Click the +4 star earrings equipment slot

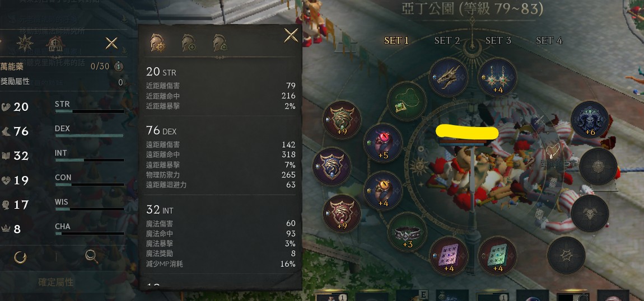coord(497,77)
